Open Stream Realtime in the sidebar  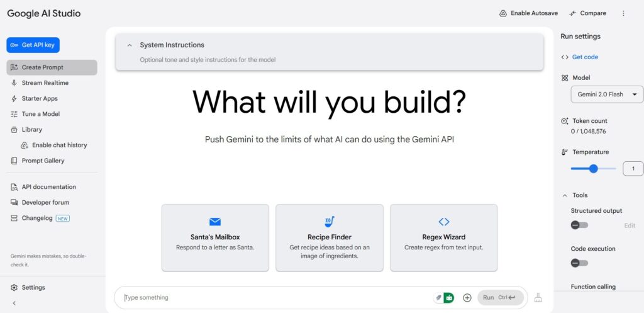52,83
